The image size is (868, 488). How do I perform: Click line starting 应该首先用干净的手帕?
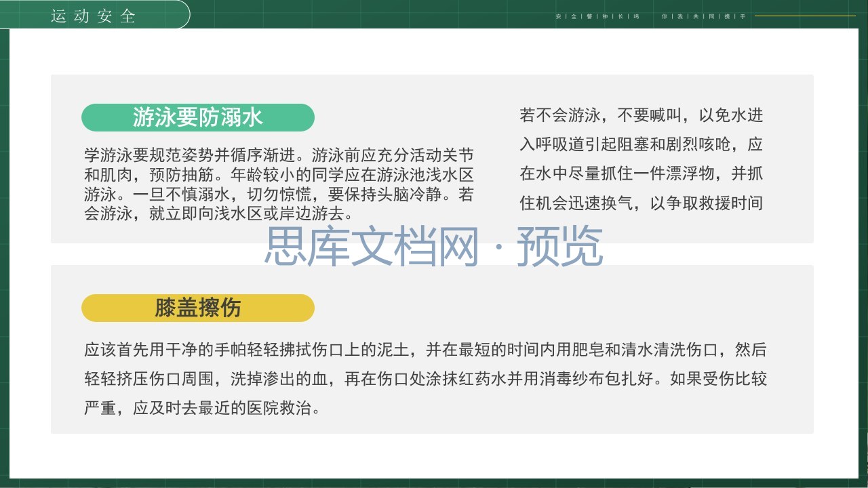coord(425,350)
